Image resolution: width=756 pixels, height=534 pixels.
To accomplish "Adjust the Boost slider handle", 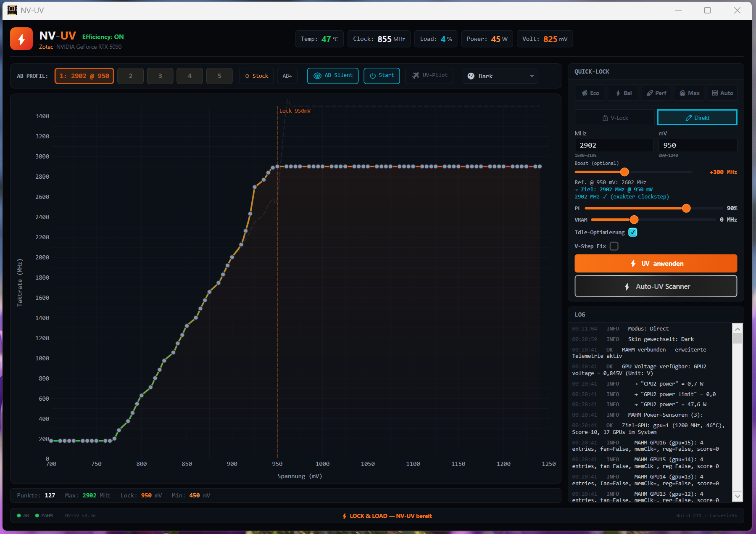I will click(x=624, y=172).
